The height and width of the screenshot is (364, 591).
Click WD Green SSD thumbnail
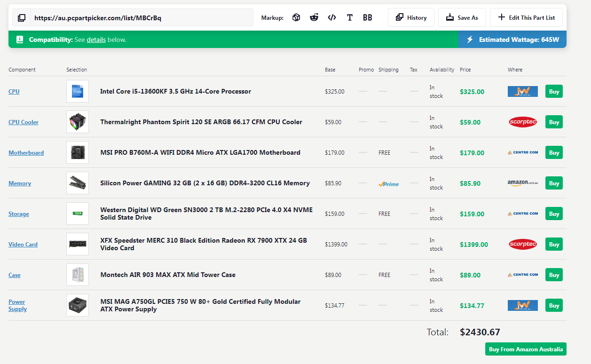(x=78, y=214)
